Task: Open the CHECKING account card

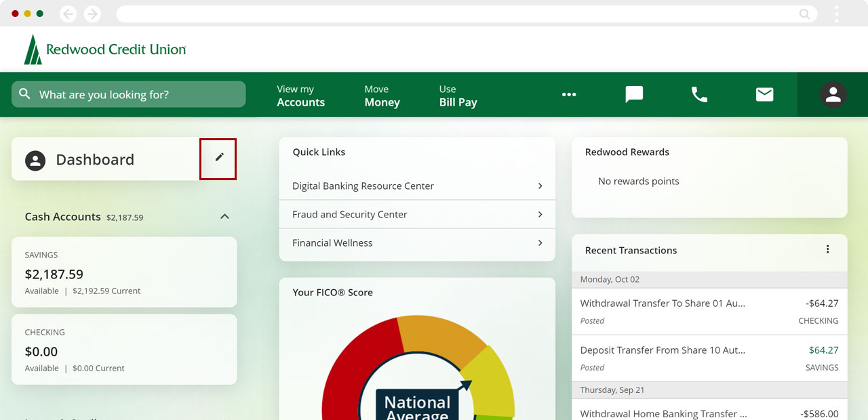Action: click(124, 349)
